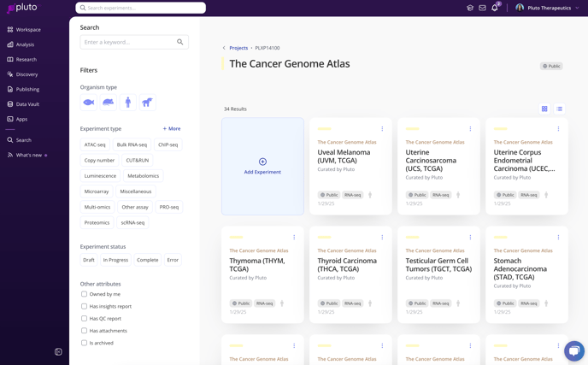Go to Search in the sidebar
This screenshot has height=365, width=588.
pyautogui.click(x=19, y=140)
